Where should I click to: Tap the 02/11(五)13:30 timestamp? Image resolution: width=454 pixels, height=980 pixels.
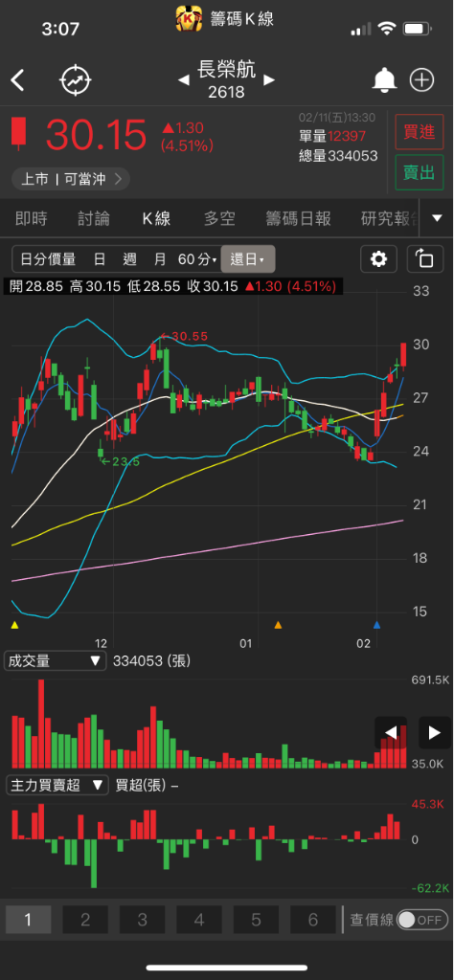[337, 118]
